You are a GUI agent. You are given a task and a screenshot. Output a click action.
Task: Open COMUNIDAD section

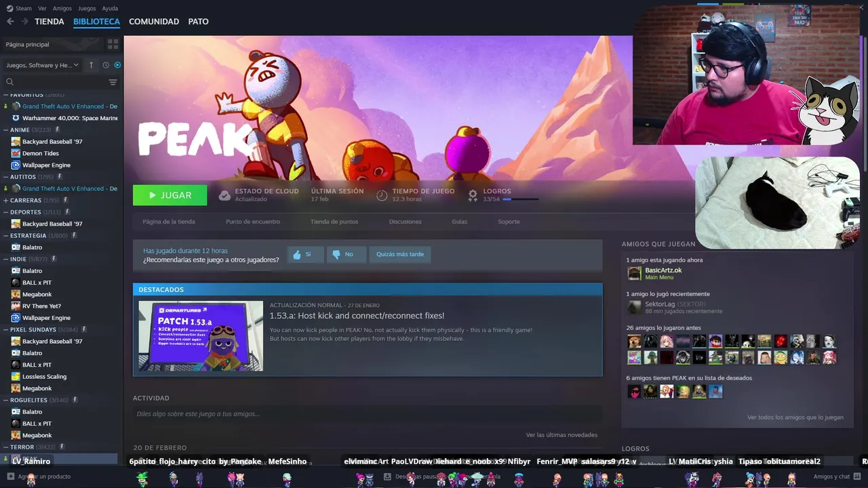click(154, 22)
